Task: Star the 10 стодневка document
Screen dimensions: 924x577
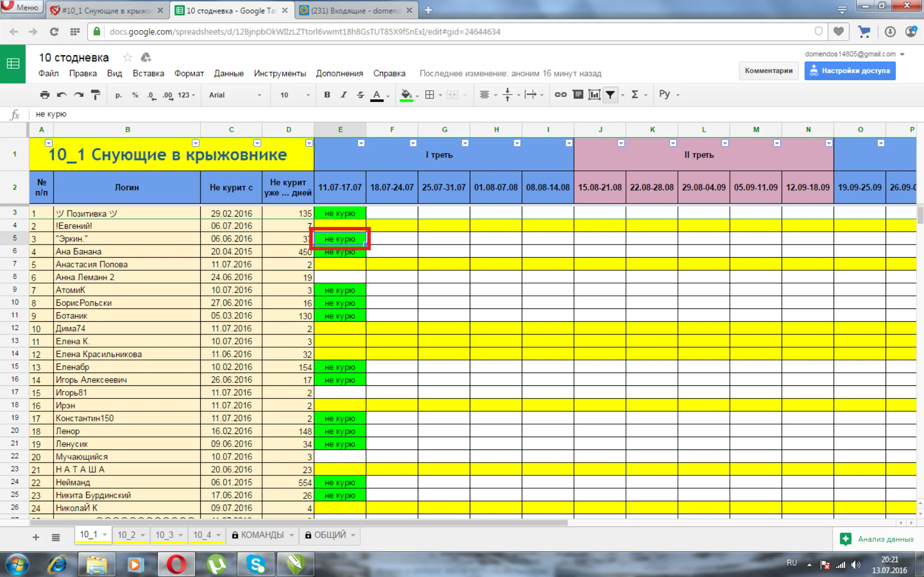Action: [128, 57]
